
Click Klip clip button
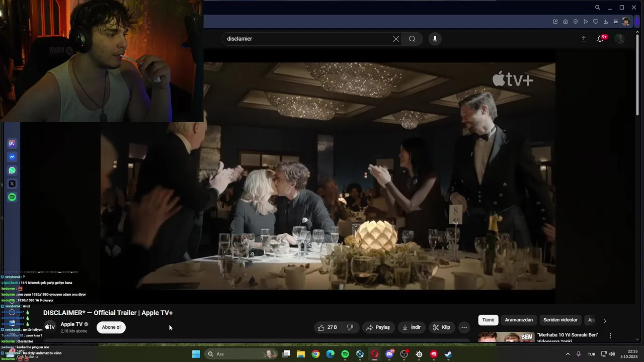(x=441, y=327)
